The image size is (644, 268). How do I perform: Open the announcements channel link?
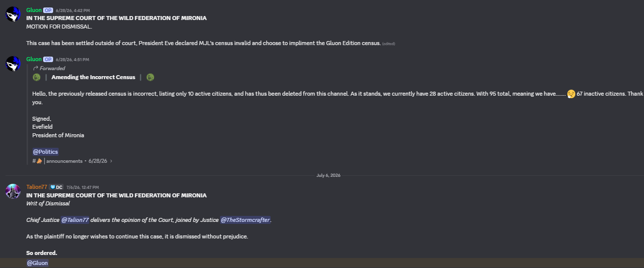point(64,161)
